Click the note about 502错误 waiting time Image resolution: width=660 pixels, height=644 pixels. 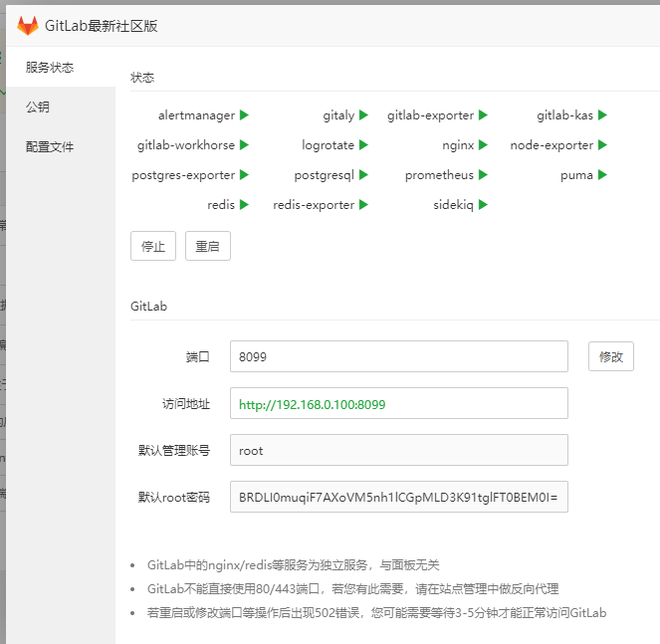point(376,612)
